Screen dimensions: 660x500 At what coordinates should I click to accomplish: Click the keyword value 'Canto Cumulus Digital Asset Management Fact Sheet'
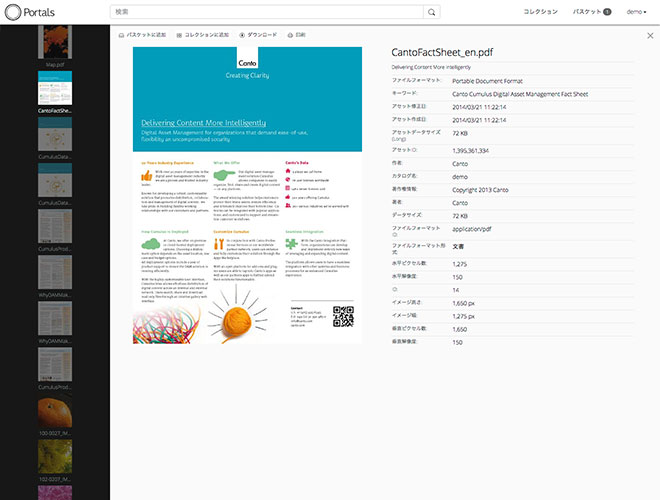click(520, 94)
